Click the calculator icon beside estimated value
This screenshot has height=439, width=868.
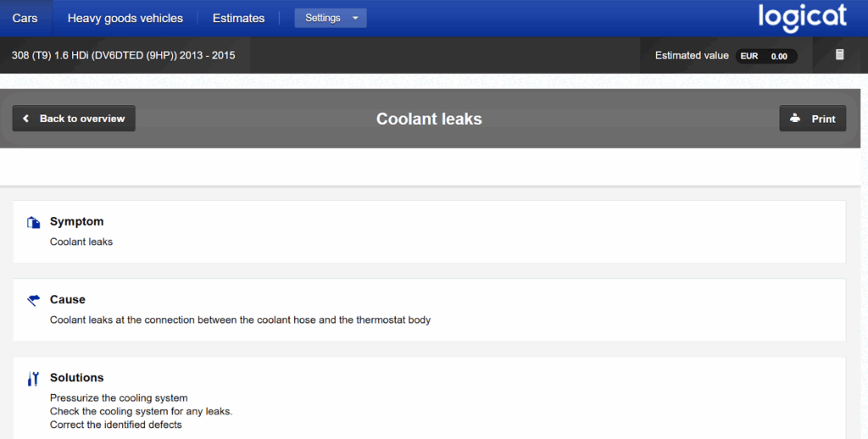coord(839,55)
